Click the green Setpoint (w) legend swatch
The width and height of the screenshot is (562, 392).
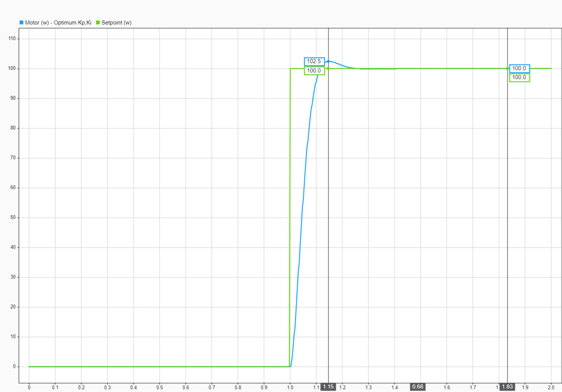pos(98,23)
